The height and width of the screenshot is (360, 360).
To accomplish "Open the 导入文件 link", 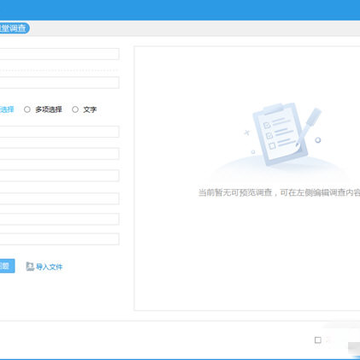I will pyautogui.click(x=49, y=267).
